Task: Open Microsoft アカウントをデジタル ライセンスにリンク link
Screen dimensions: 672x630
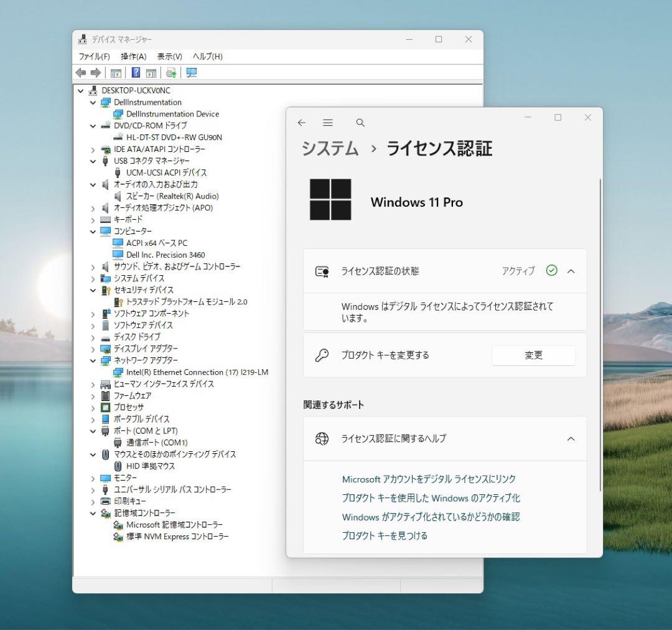Action: (429, 479)
